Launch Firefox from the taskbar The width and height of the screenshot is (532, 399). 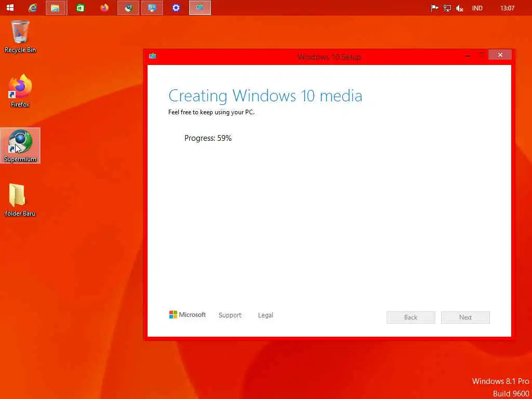(104, 7)
